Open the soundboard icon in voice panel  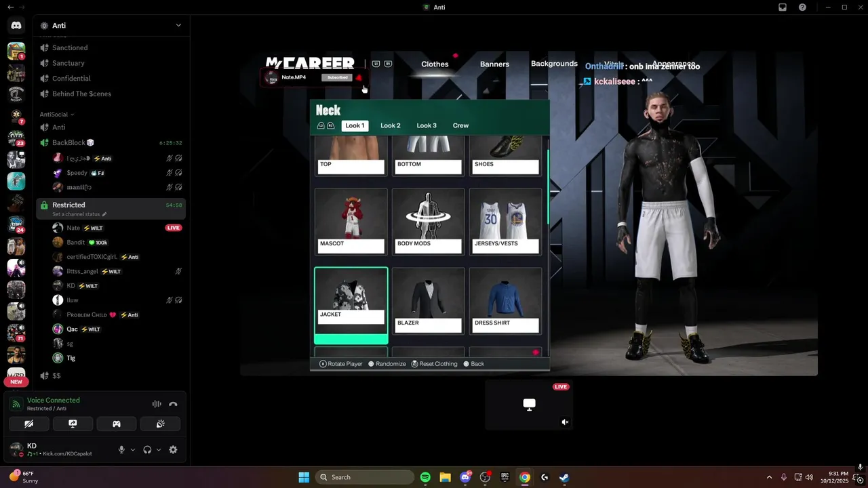point(160,424)
